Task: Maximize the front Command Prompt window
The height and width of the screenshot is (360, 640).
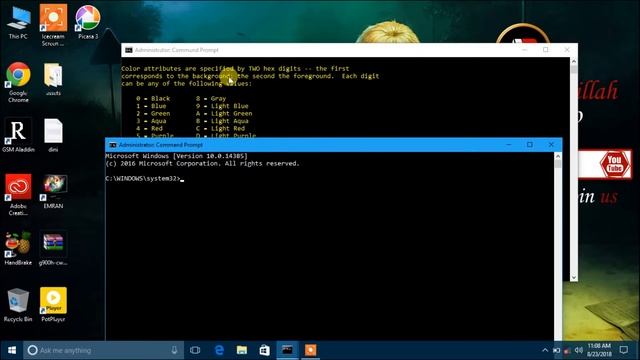Action: [x=530, y=144]
